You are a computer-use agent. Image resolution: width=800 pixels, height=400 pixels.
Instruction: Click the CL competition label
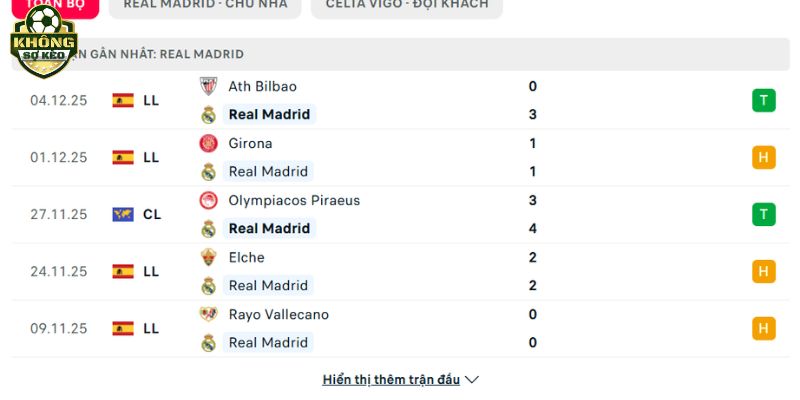pyautogui.click(x=152, y=214)
